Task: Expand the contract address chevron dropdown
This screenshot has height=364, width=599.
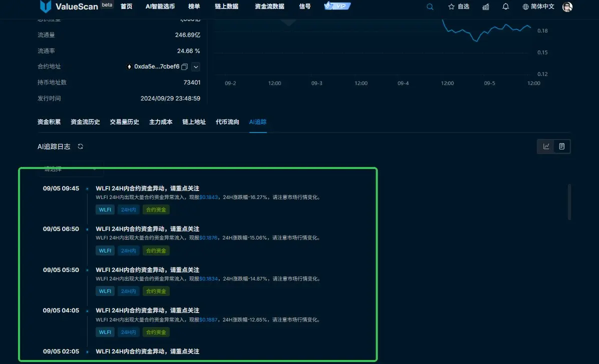Action: point(196,67)
